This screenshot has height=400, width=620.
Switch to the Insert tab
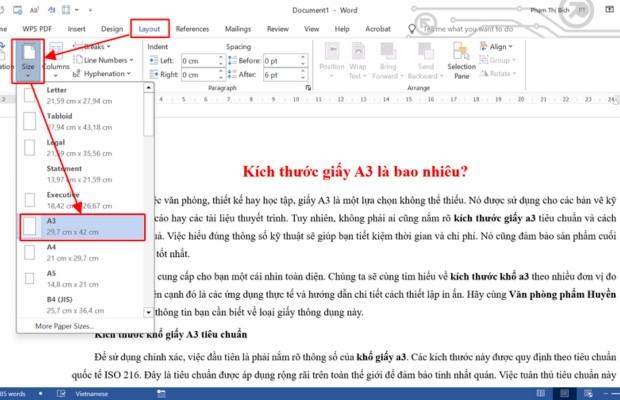[76, 29]
